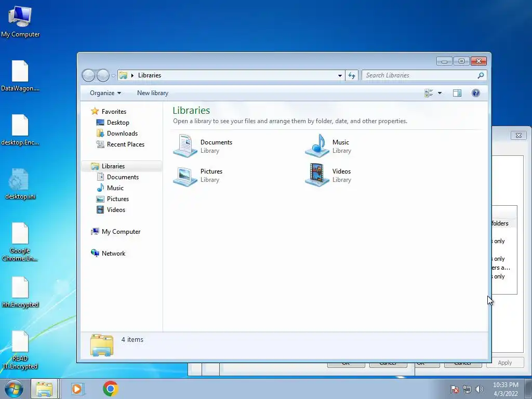Click the Apply button in background dialog

pyautogui.click(x=504, y=363)
